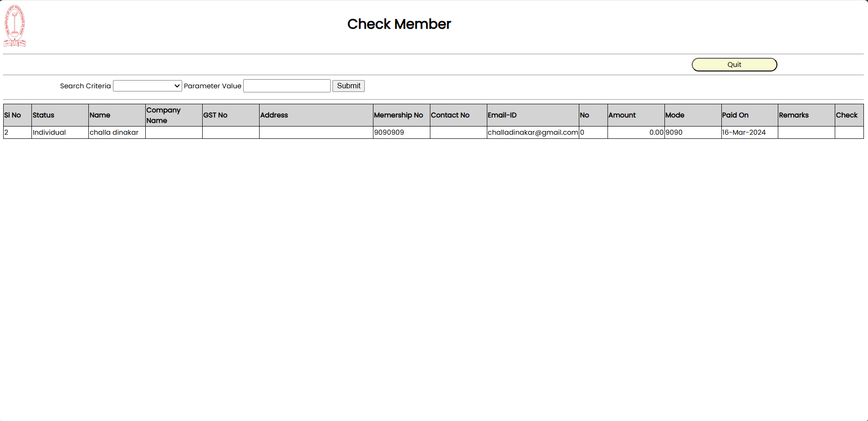The height and width of the screenshot is (421, 868).
Task: Click the Name column header
Action: pyautogui.click(x=100, y=115)
